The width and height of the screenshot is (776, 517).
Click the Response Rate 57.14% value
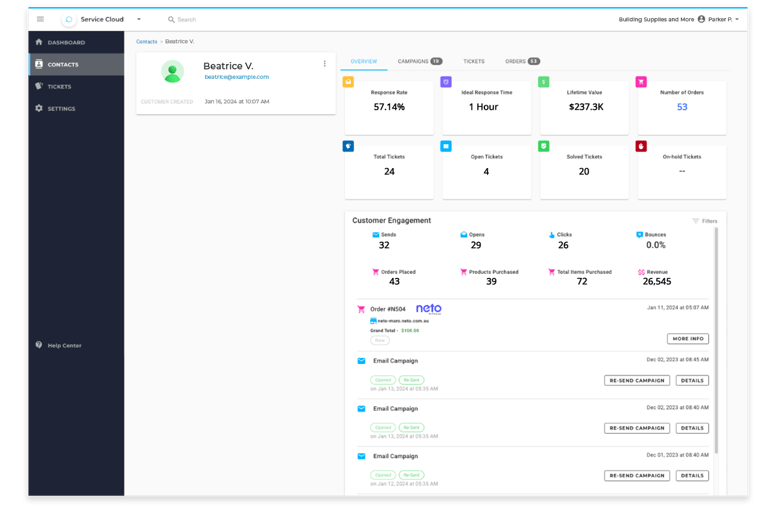point(389,107)
